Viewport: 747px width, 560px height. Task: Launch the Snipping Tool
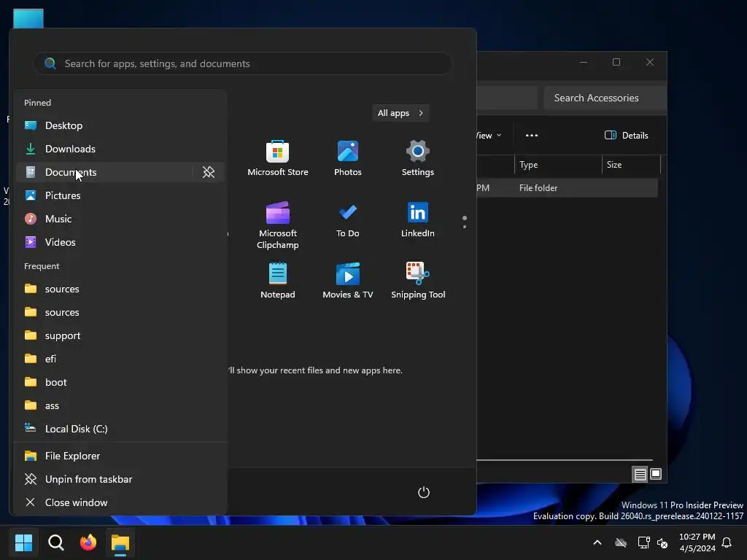[418, 281]
